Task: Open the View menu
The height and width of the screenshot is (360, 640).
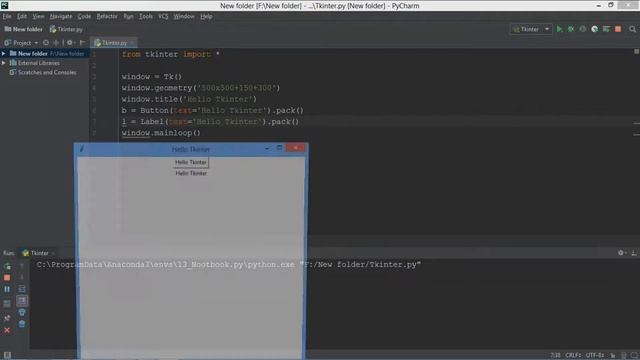Action: tap(38, 16)
